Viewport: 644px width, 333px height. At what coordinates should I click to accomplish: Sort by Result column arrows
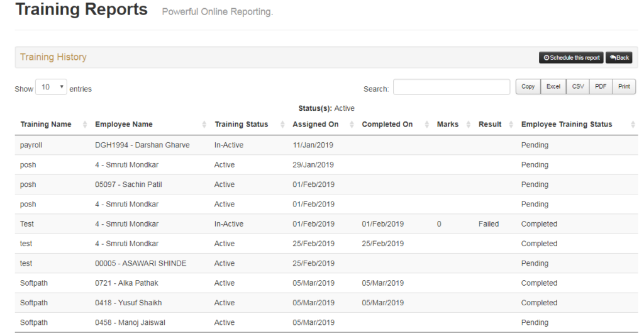click(511, 124)
